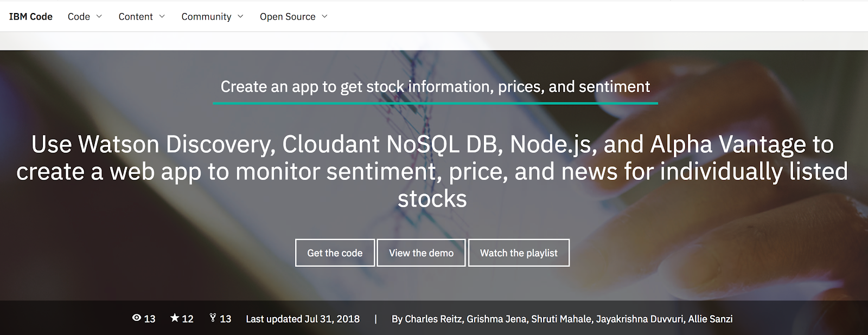Expand the Content menu chevron
Viewport: 868px width, 335px height.
(162, 16)
